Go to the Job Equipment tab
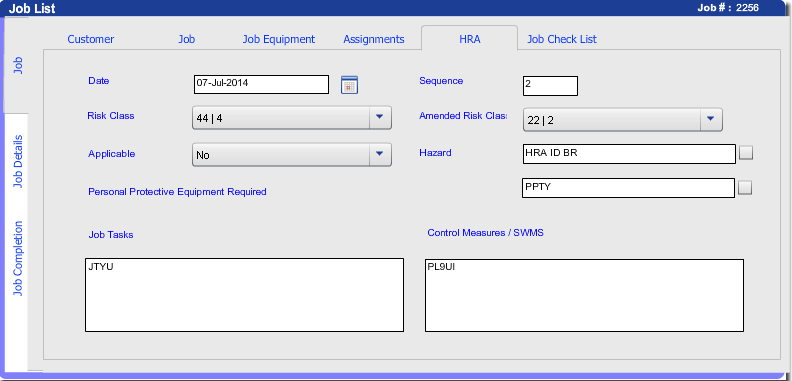 [x=279, y=39]
